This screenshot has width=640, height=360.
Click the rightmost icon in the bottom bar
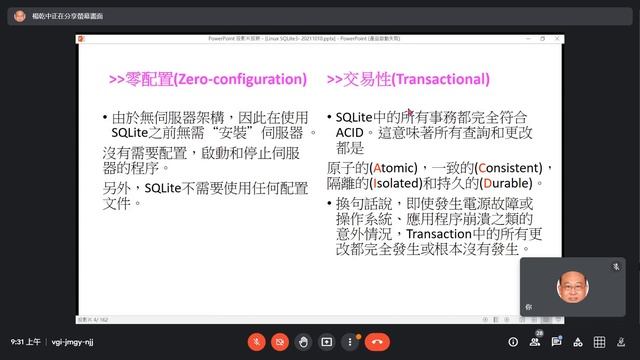click(621, 342)
